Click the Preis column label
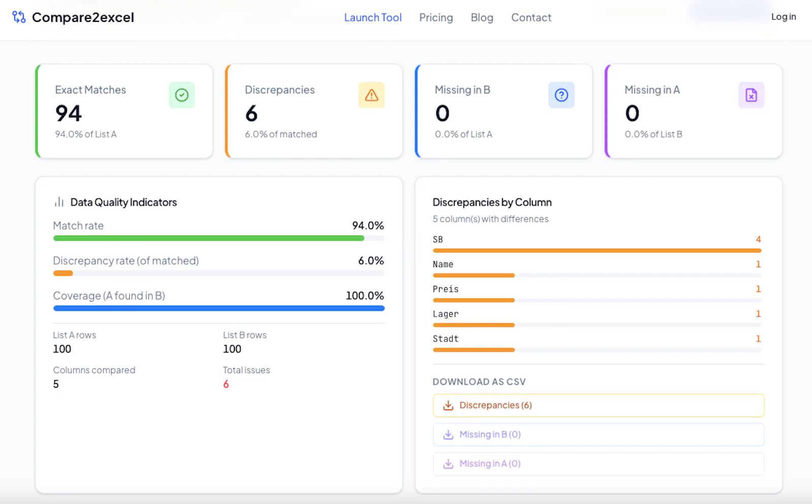 pos(446,289)
